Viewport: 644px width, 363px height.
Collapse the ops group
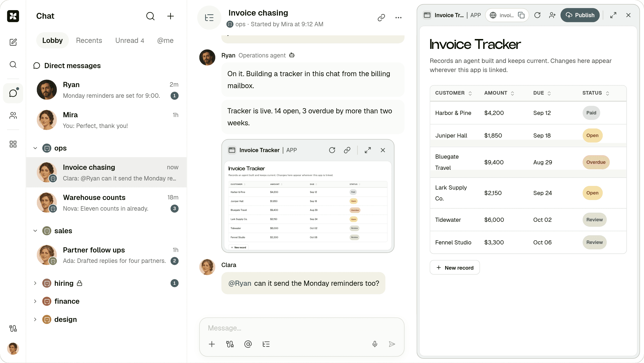pyautogui.click(x=35, y=148)
